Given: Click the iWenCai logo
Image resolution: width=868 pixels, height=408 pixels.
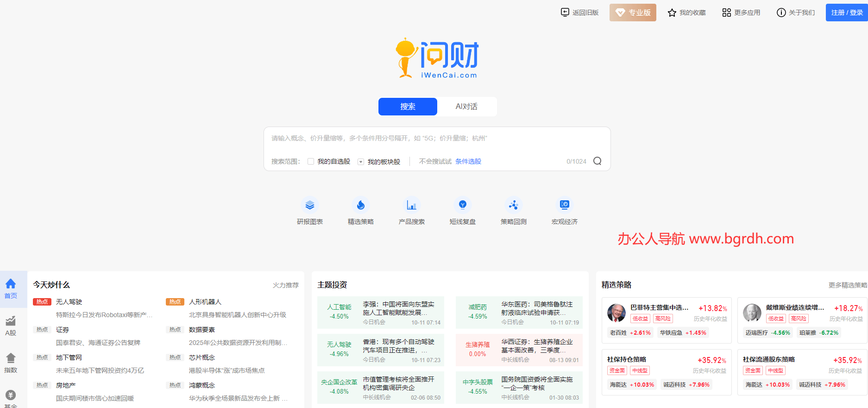Looking at the screenshot, I should [x=437, y=58].
